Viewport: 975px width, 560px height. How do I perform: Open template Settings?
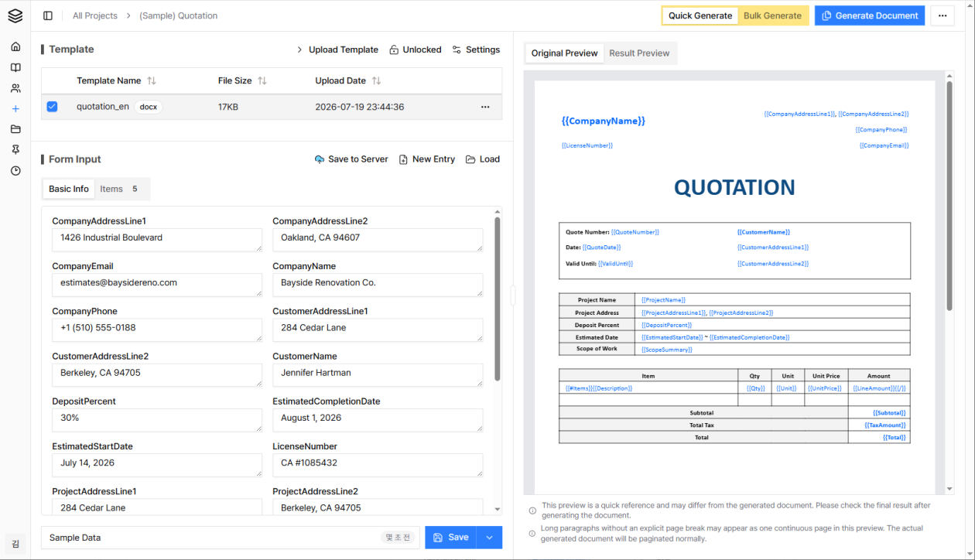click(476, 50)
